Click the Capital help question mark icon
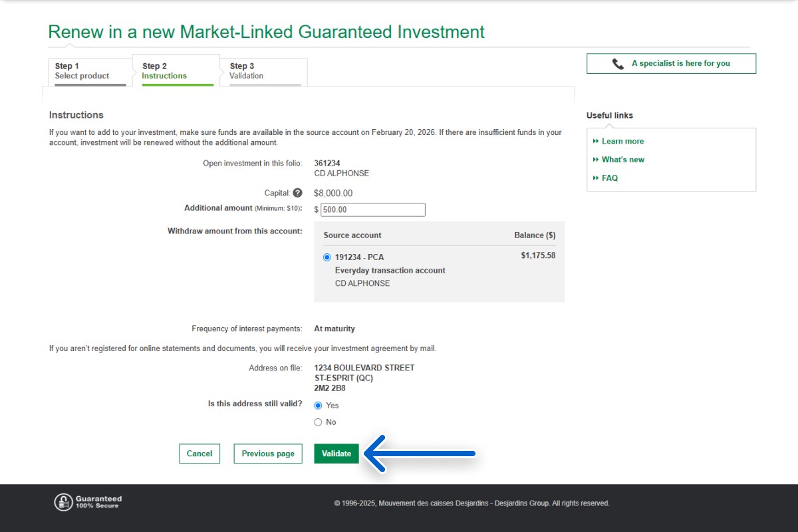Screen dimensions: 798x532 297,193
